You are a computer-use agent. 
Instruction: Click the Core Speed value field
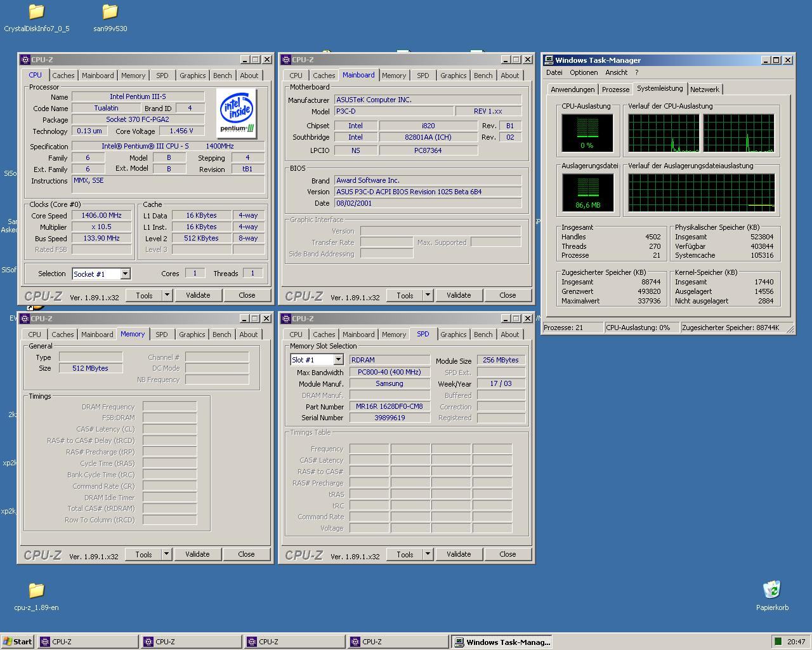tap(101, 215)
